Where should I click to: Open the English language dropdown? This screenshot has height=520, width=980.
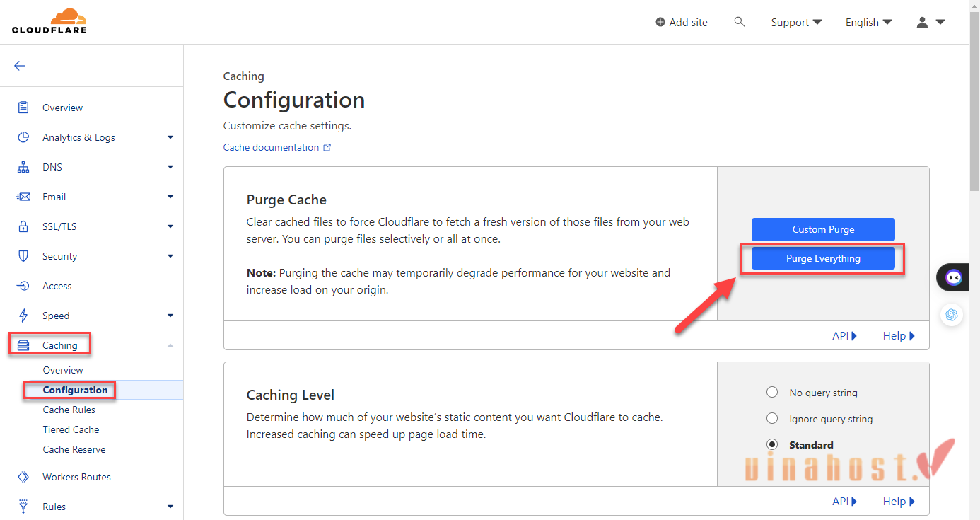(x=868, y=23)
